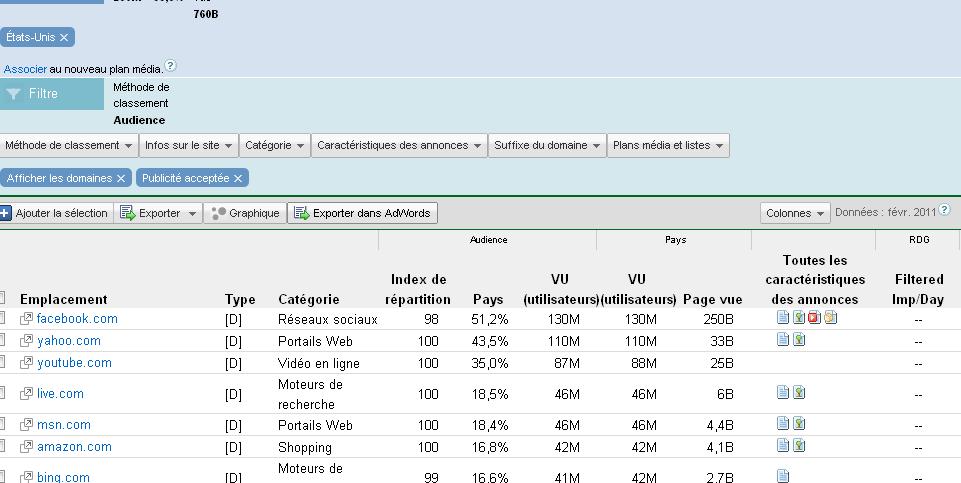Open amazon.com external link icon
Image resolution: width=961 pixels, height=483 pixels.
26,447
